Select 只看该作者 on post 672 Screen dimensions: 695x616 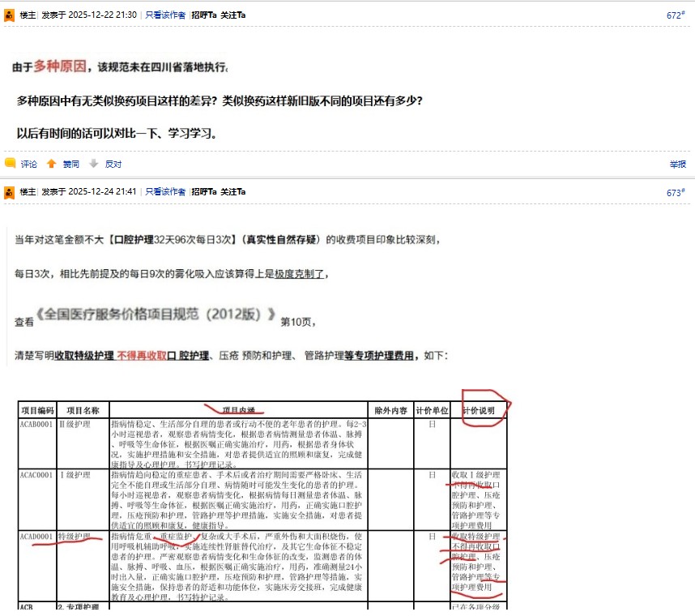[x=165, y=15]
